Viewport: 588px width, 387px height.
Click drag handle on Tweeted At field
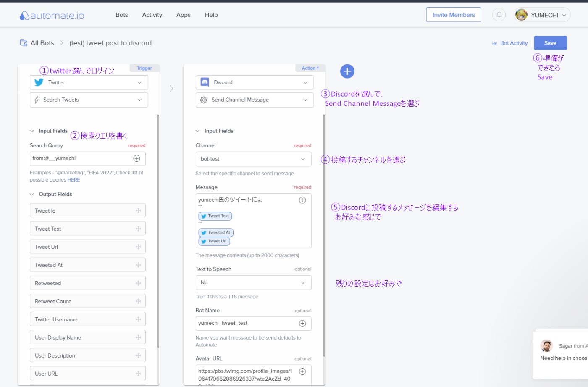tap(138, 265)
